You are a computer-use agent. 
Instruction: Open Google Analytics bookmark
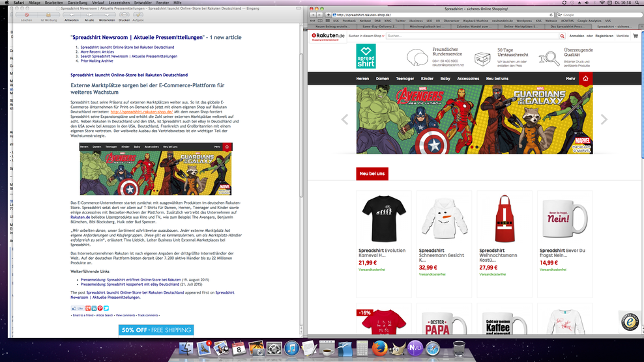click(589, 21)
